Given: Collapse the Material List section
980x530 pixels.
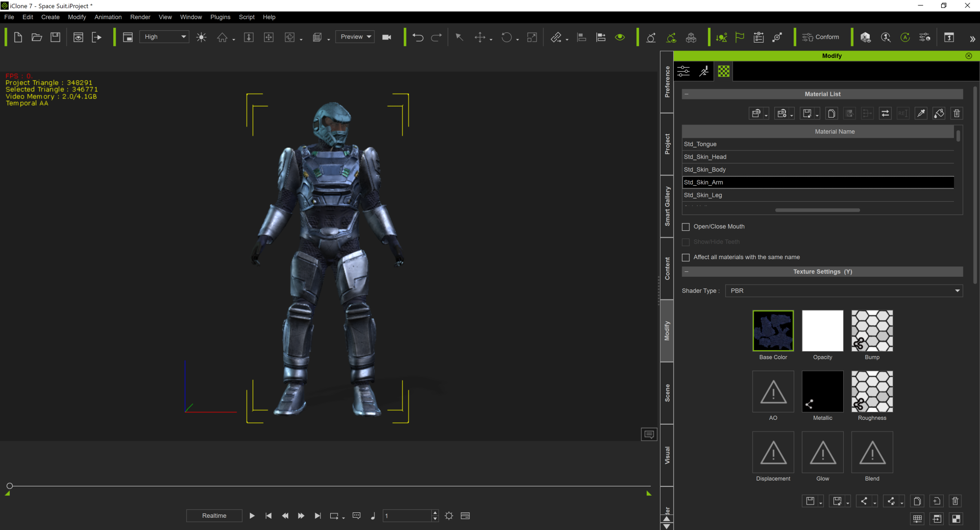Looking at the screenshot, I should (686, 94).
